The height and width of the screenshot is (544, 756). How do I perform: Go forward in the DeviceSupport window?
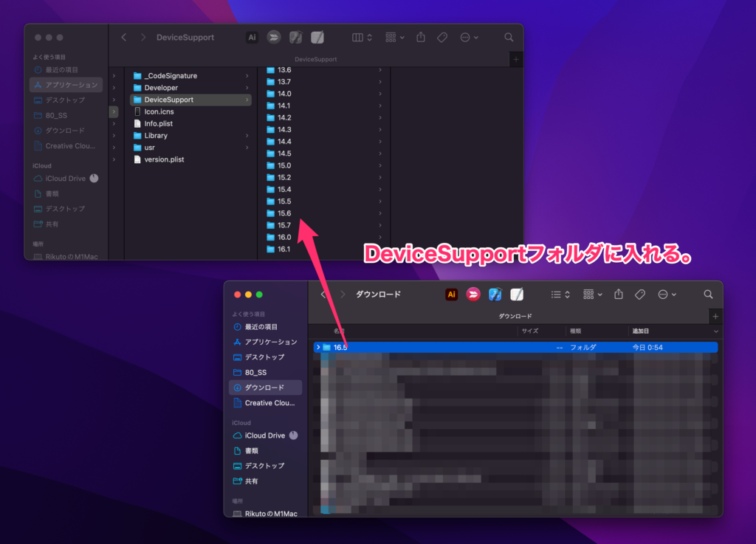142,37
